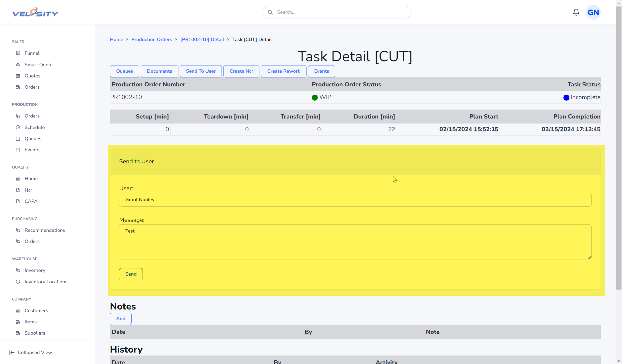The image size is (622, 364).
Task: Click the Funnel sidebar icon
Action: [18, 53]
